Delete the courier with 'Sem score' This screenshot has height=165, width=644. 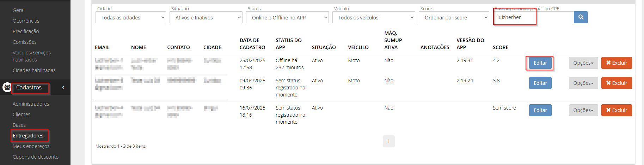[x=617, y=110]
